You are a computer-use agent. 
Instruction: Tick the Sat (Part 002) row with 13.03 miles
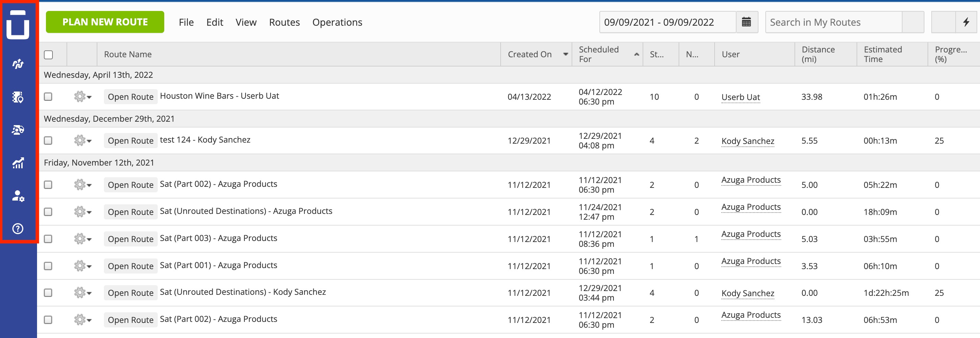tap(48, 320)
